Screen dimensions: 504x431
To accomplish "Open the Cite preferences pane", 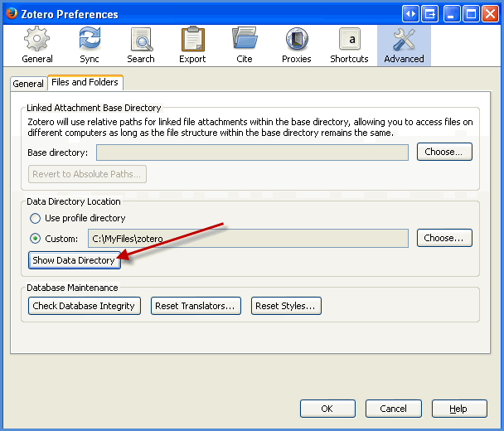I will 245,45.
